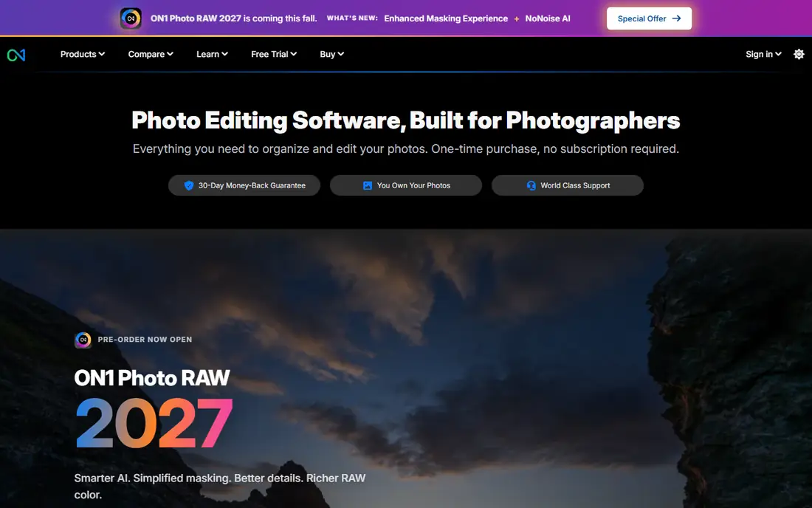Viewport: 812px width, 508px height.
Task: Click the colorful 2027 hero number
Action: click(x=154, y=423)
